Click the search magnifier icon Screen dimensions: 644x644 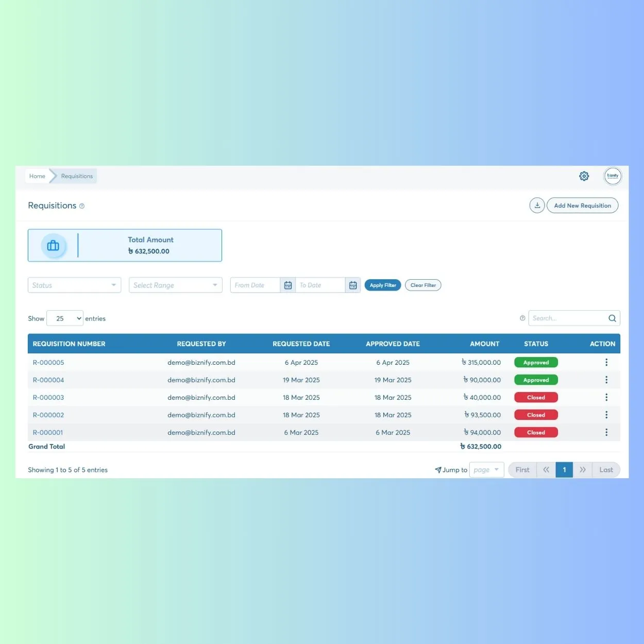tap(612, 318)
